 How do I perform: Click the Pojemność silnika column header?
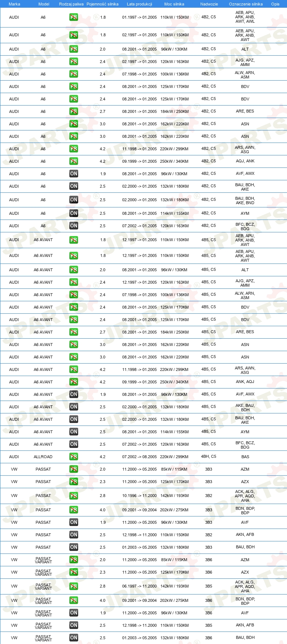pos(102,4)
